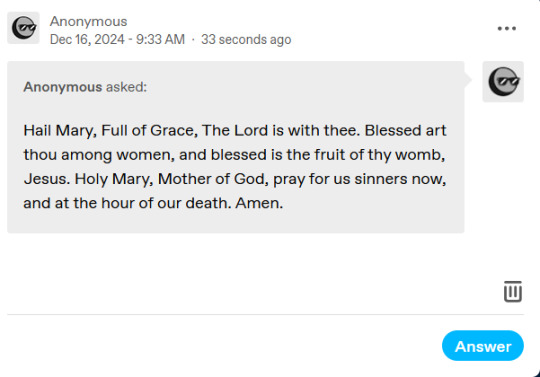Screen dimensions: 540x377
Task: Click bold Anonymous in "Anonymous asked:"
Action: pyautogui.click(x=63, y=87)
